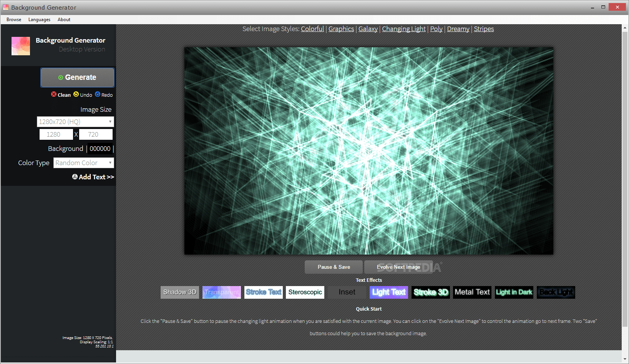Click the width field showing 1280
Image resolution: width=629 pixels, height=364 pixels.
(56, 134)
